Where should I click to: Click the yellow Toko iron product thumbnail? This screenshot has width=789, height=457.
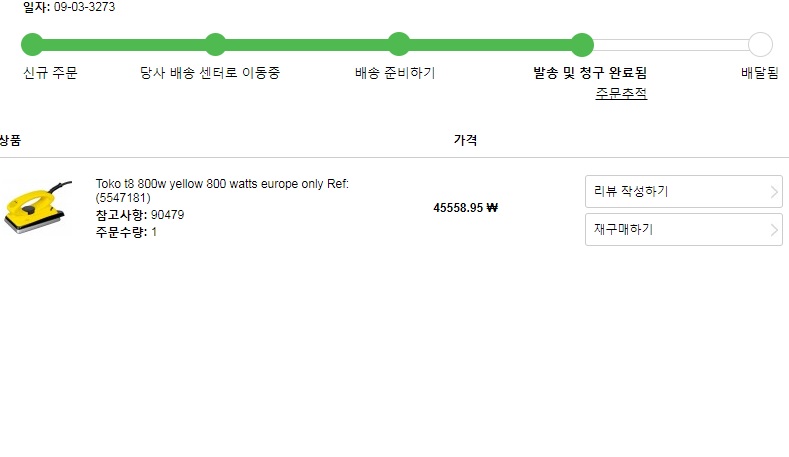click(x=39, y=208)
